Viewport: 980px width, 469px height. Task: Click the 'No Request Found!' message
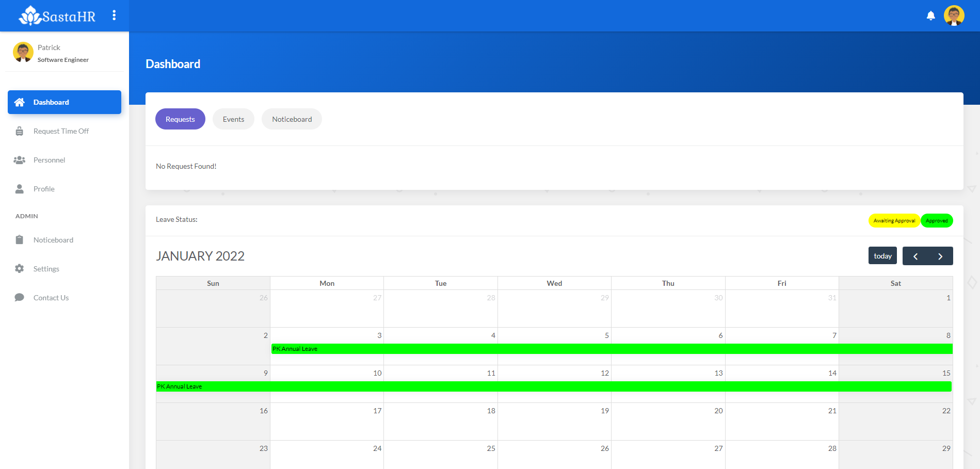(x=186, y=166)
